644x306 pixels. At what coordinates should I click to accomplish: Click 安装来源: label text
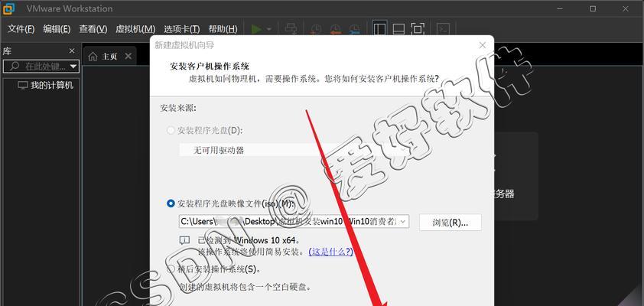click(178, 108)
